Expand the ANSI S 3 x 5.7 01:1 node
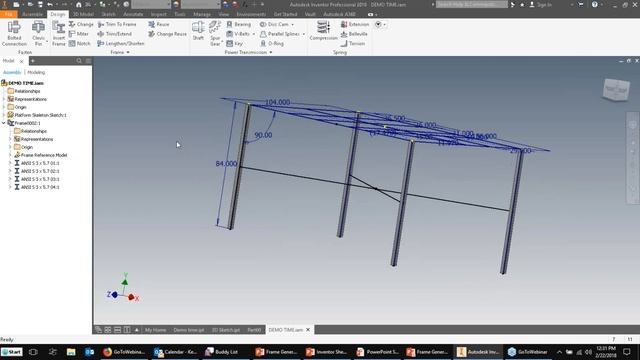The image size is (640, 360). [10, 163]
